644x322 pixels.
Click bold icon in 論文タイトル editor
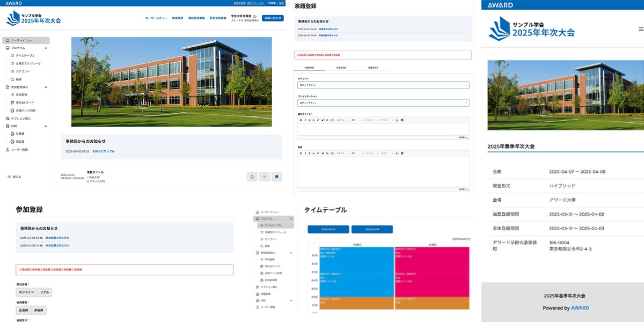(x=301, y=120)
